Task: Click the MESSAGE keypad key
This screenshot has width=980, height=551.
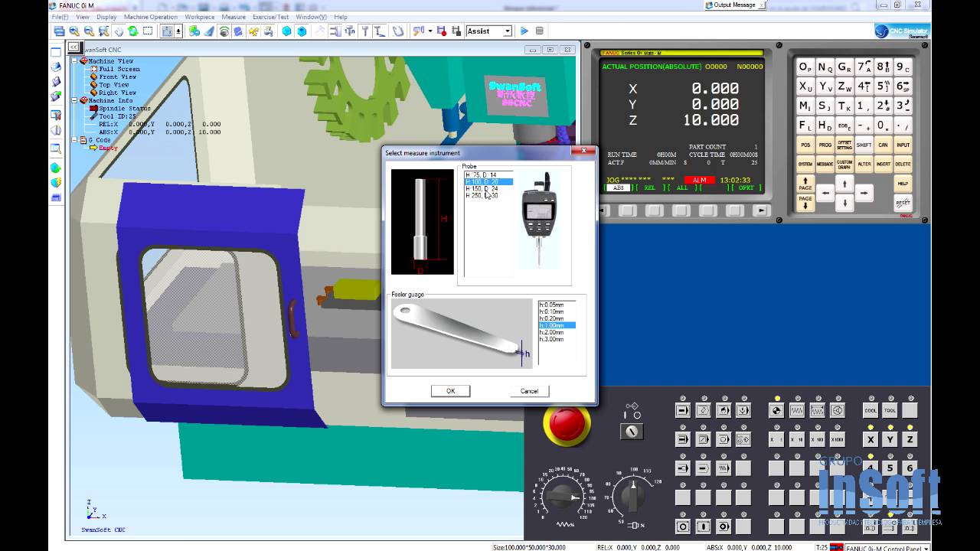Action: coord(825,164)
